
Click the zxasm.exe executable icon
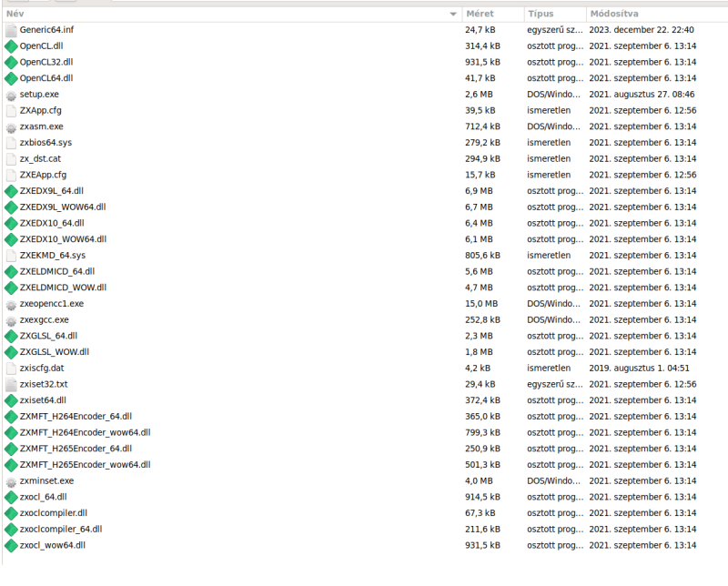point(11,127)
